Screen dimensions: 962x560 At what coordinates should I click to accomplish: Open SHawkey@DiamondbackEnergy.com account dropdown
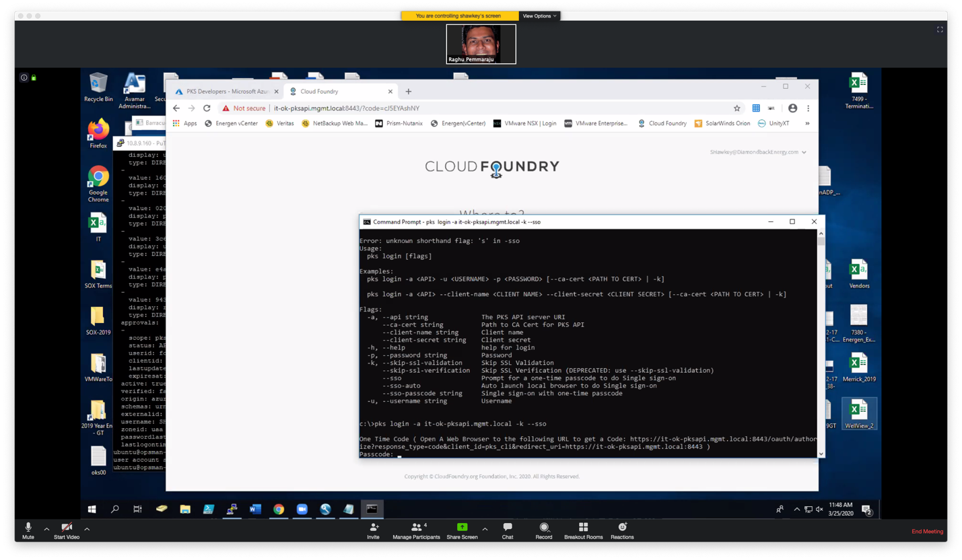coord(758,152)
